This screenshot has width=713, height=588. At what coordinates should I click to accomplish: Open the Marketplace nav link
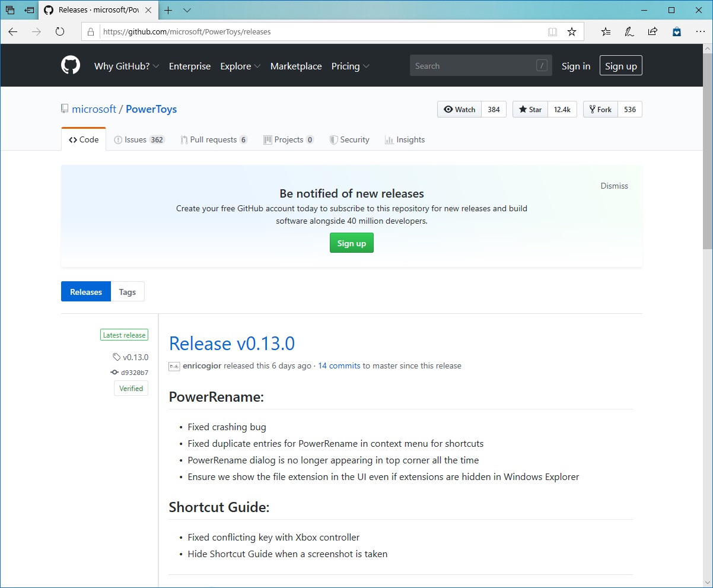click(x=296, y=66)
